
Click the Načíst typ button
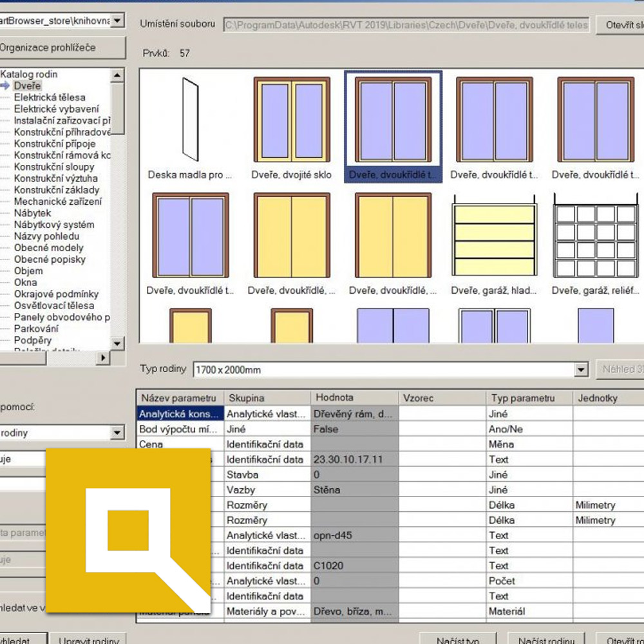click(x=458, y=639)
